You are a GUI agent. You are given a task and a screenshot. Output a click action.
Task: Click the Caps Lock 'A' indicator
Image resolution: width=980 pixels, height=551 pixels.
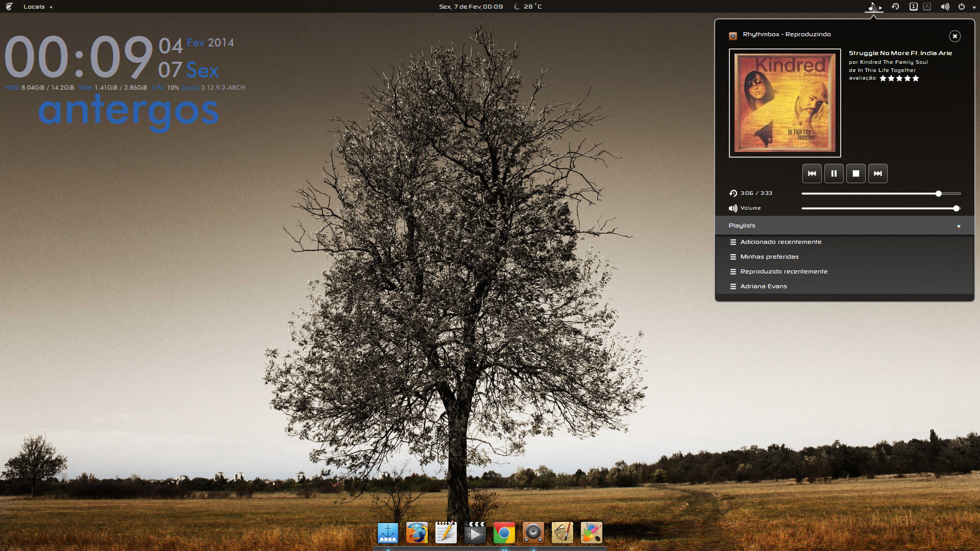927,7
